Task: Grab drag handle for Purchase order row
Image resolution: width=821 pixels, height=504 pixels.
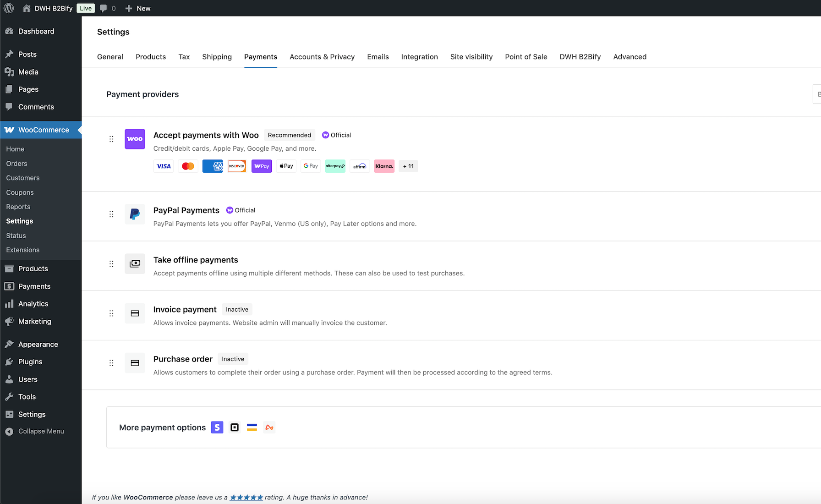Action: coord(111,363)
